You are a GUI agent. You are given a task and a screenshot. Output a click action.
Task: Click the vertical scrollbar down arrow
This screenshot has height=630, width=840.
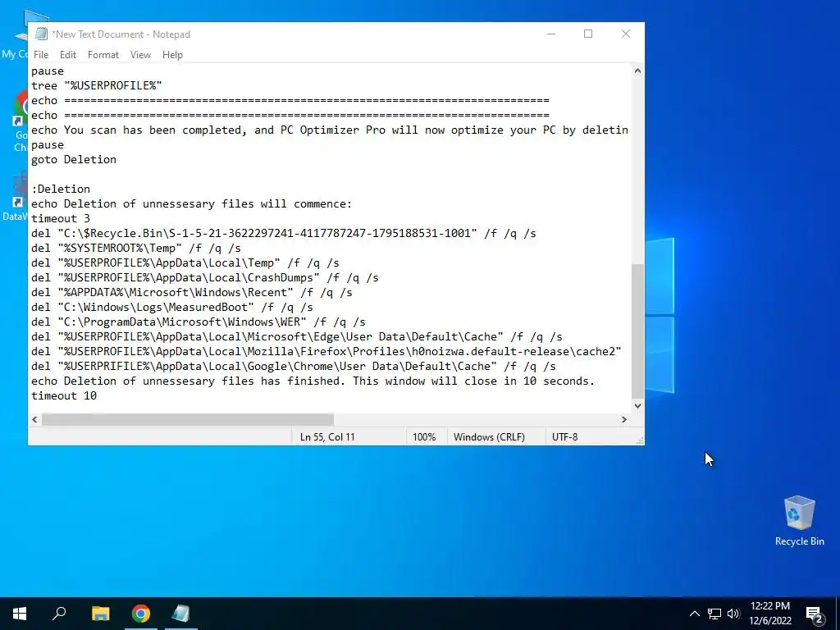pos(637,405)
